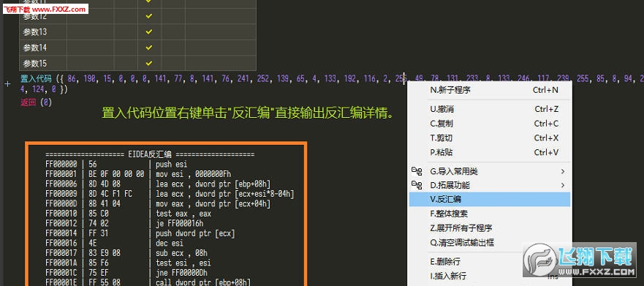Click the 飞翔下载 www.FXXZ.com banner link

(x=45, y=9)
